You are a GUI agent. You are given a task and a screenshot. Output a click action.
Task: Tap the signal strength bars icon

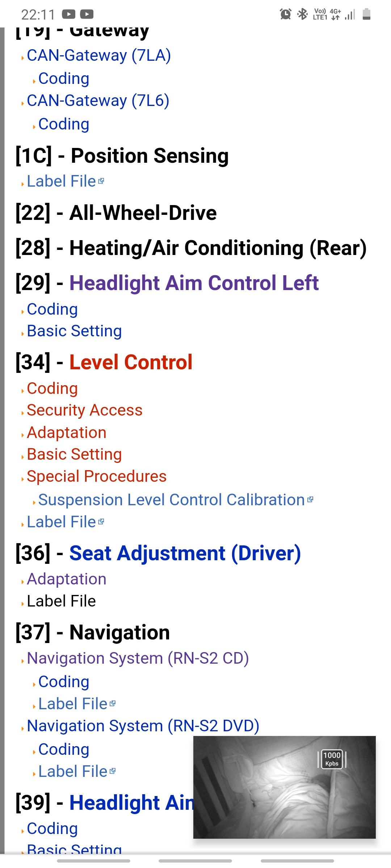350,15
